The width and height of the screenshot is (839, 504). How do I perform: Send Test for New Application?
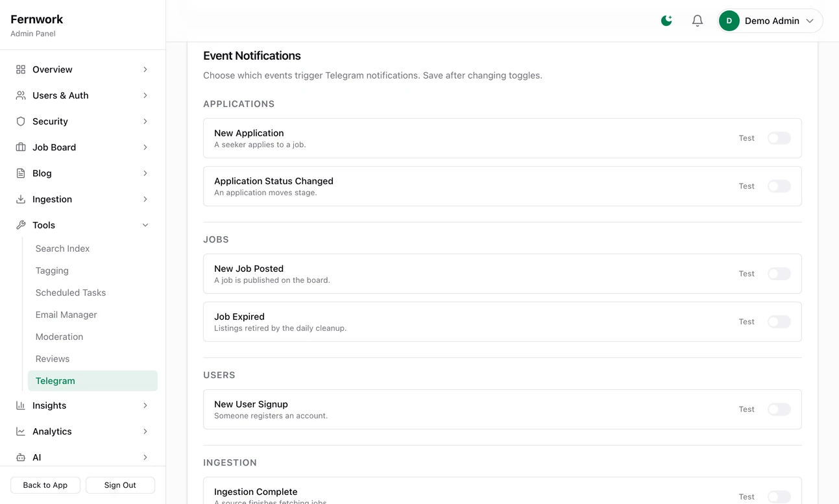(746, 138)
